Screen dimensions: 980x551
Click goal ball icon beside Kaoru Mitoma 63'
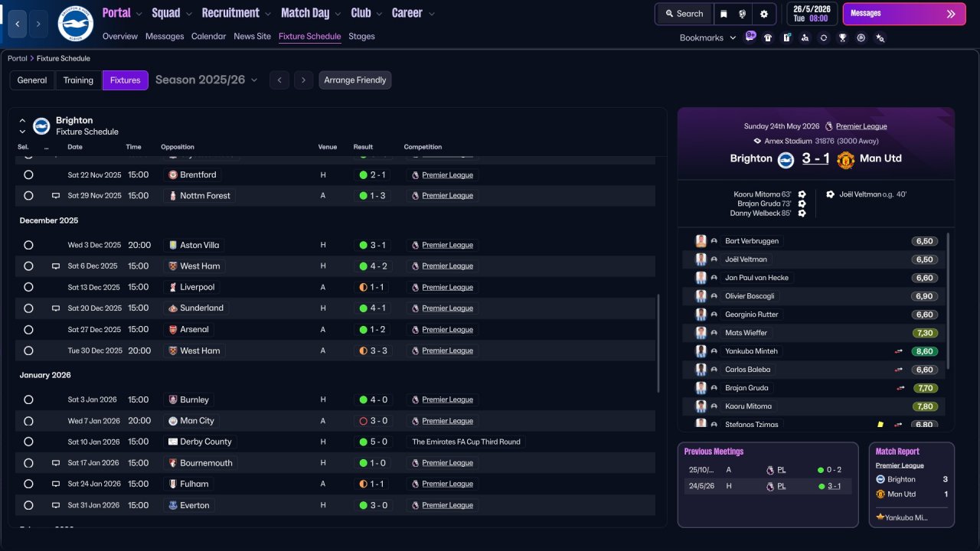pos(802,194)
